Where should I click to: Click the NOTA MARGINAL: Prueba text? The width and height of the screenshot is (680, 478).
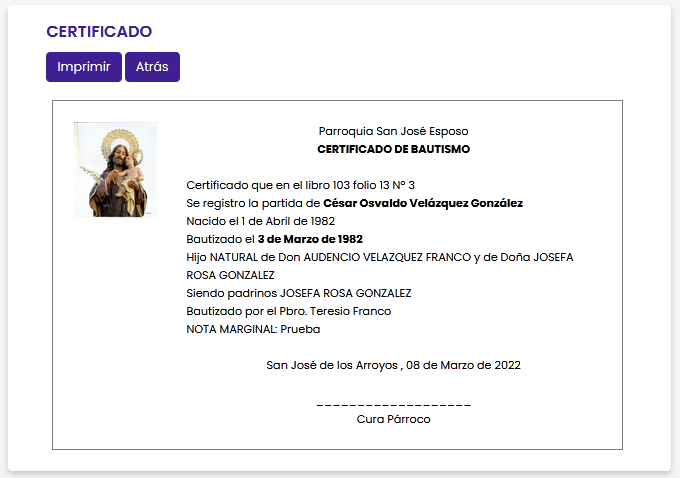(x=253, y=329)
